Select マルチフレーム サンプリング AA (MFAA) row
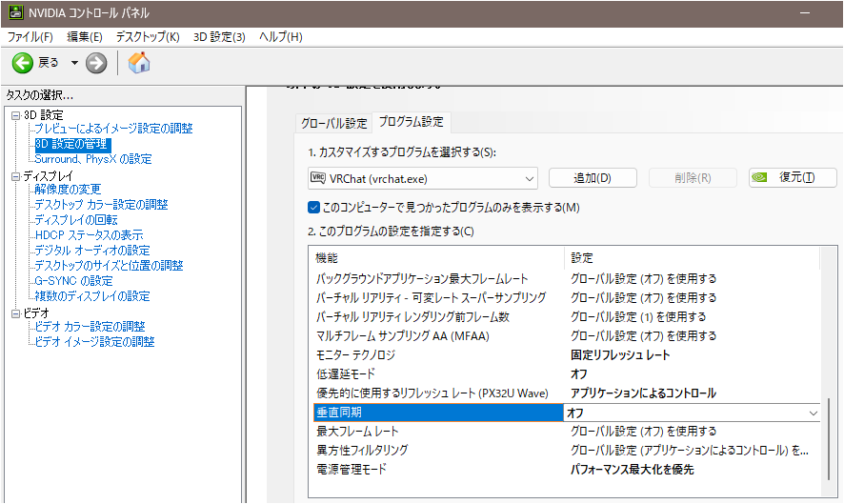The width and height of the screenshot is (844, 504). click(567, 336)
